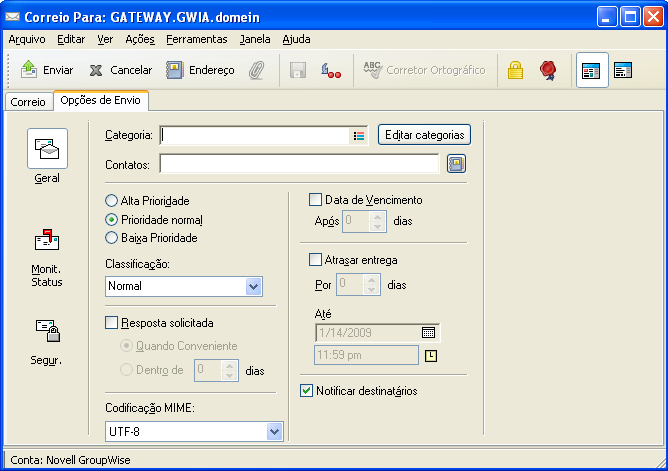Select Prioridade normal radio button
This screenshot has width=668, height=471.
[x=111, y=220]
